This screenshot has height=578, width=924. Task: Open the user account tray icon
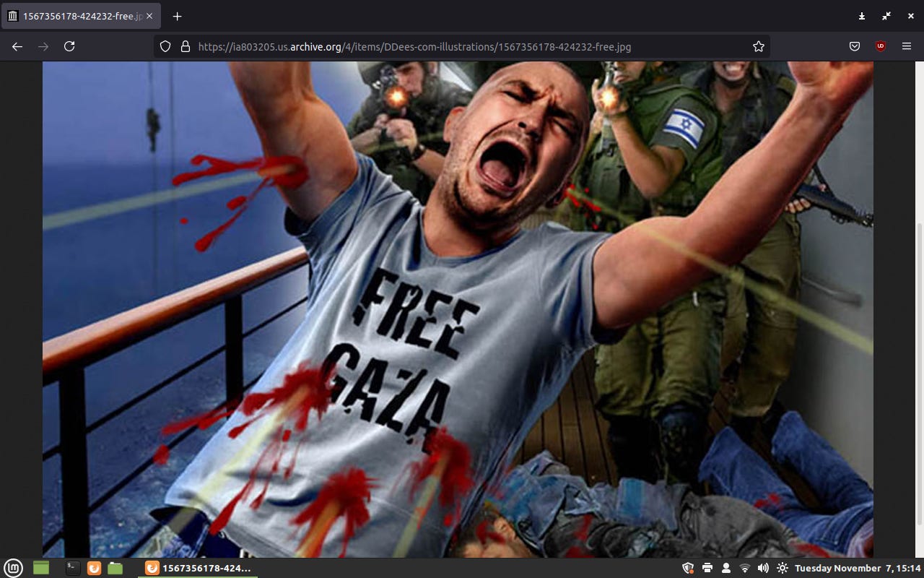(x=726, y=568)
